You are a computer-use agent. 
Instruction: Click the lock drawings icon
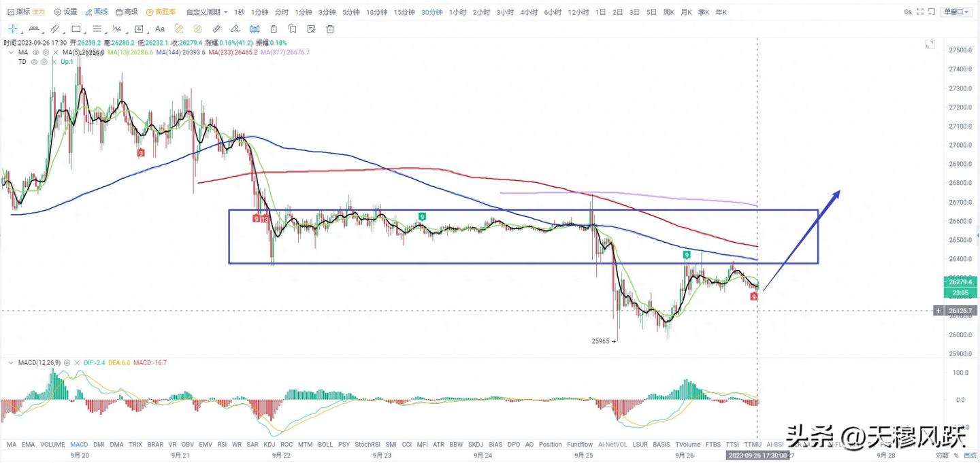pyautogui.click(x=274, y=29)
